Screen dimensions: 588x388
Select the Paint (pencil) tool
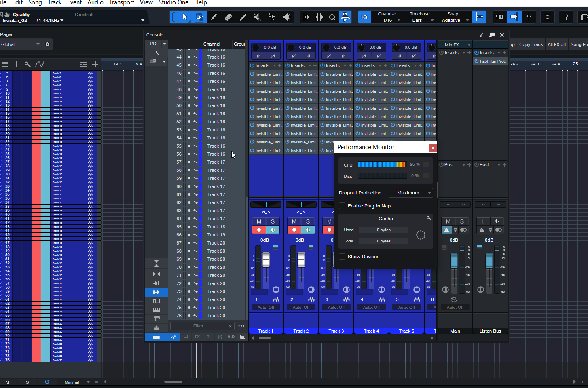click(x=243, y=17)
